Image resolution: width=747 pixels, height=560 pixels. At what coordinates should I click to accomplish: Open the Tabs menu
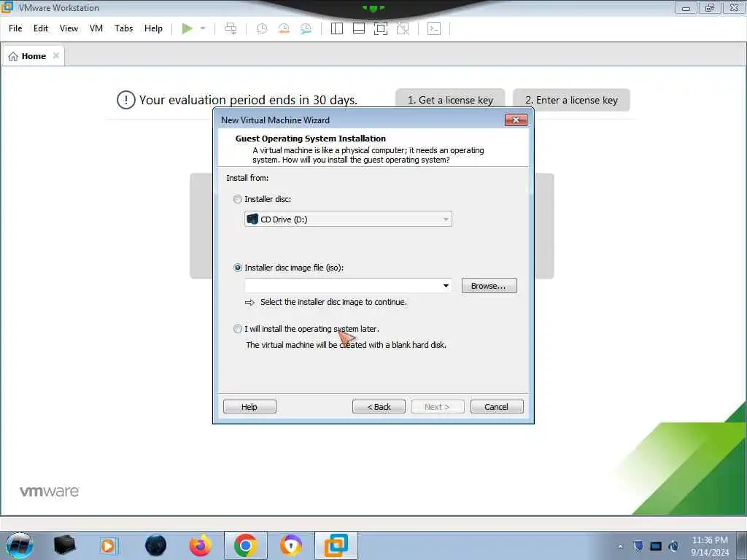[x=123, y=28]
